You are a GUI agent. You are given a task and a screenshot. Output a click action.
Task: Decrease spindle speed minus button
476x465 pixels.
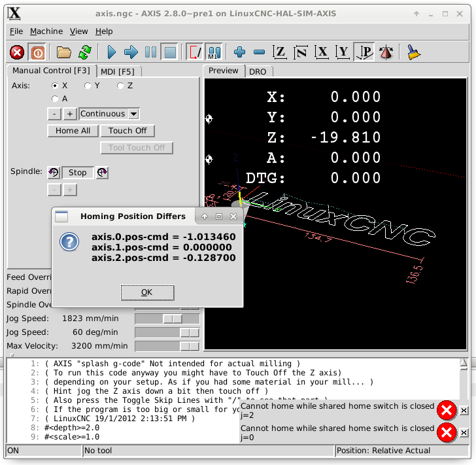[54, 190]
